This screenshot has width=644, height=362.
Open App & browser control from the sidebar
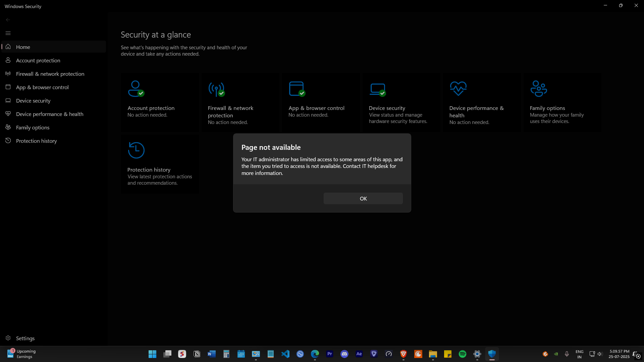pyautogui.click(x=42, y=87)
